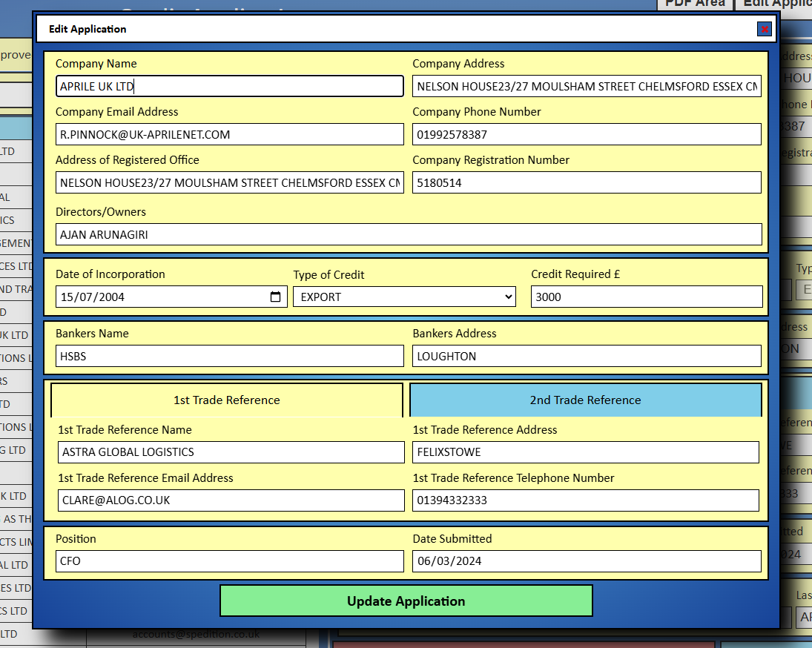Click the 1st Trade Reference Name field

pyautogui.click(x=230, y=452)
